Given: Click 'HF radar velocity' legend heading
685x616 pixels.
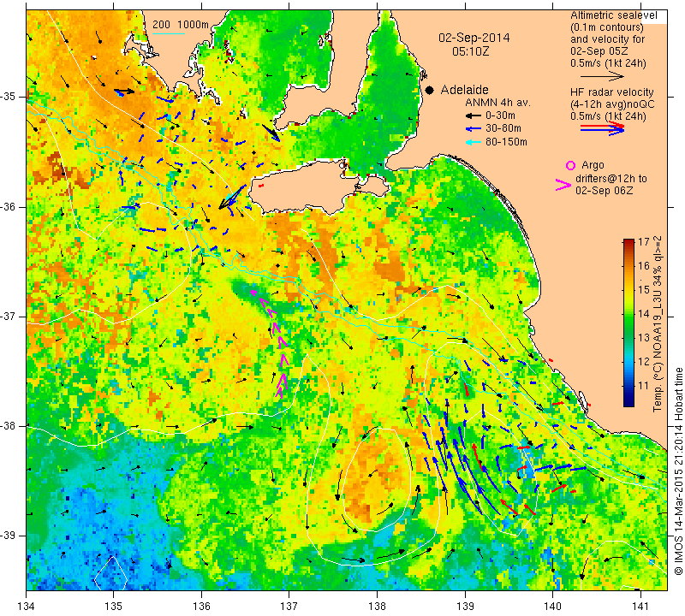Looking at the screenshot, I should 611,92.
